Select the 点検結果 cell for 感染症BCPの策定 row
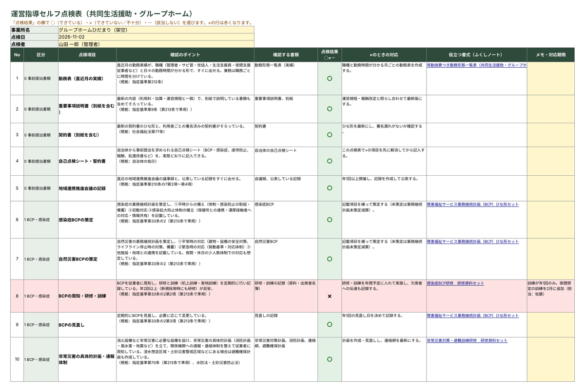The image size is (585, 392). (x=330, y=220)
